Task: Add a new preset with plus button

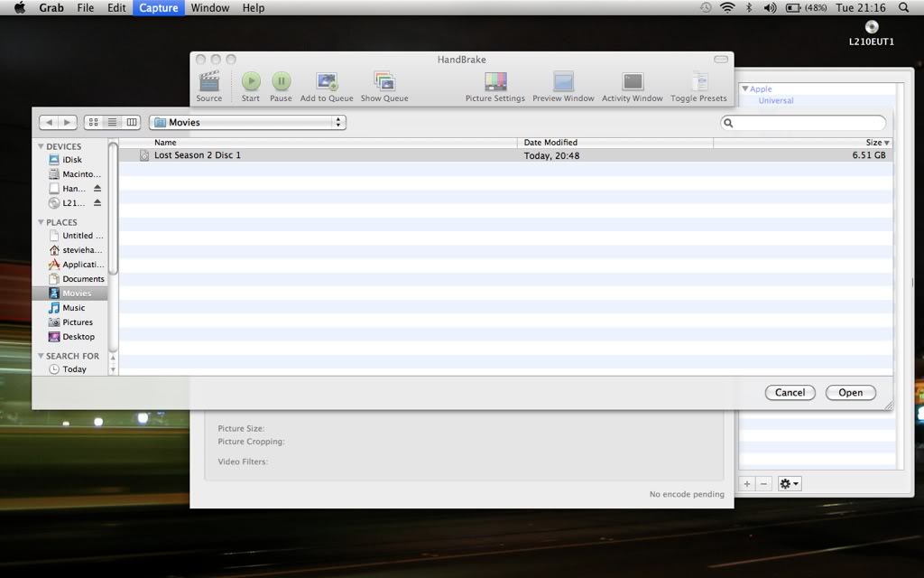Action: 746,484
